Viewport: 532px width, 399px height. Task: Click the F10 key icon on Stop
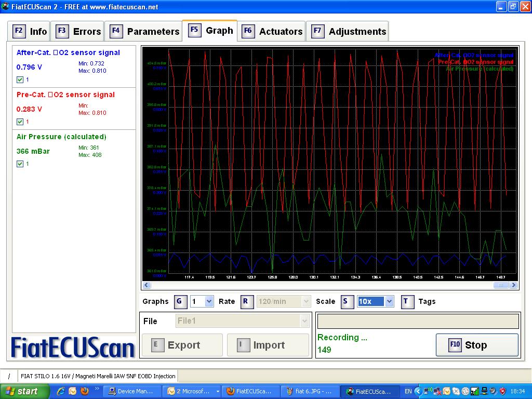click(455, 345)
